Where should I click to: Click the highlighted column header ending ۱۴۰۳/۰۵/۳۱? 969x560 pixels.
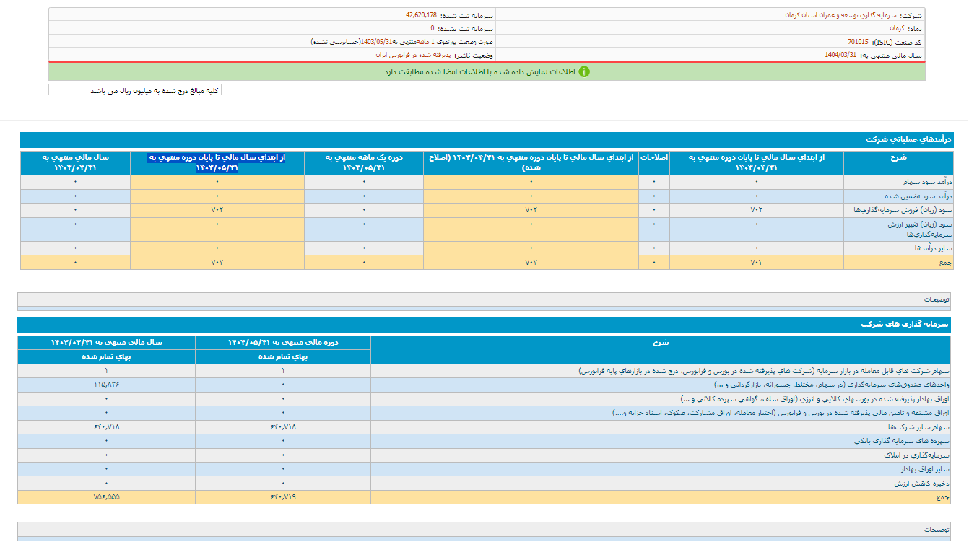(217, 162)
